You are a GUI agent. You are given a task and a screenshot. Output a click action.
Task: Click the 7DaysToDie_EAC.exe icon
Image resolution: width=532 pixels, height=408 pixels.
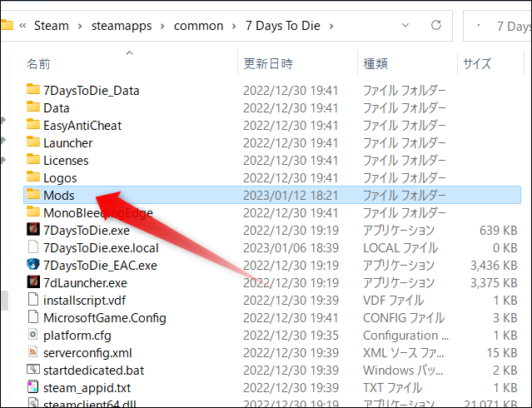[x=33, y=264]
